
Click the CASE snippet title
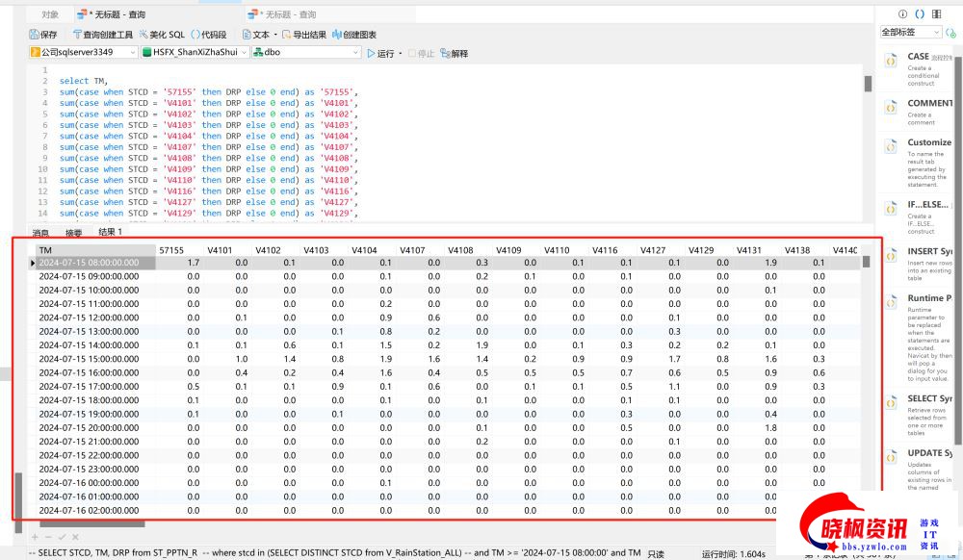pos(918,57)
